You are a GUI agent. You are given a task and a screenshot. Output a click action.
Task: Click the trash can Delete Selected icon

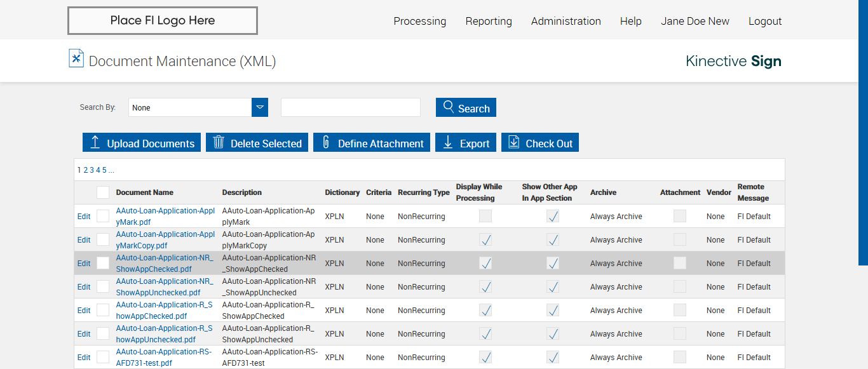point(219,142)
